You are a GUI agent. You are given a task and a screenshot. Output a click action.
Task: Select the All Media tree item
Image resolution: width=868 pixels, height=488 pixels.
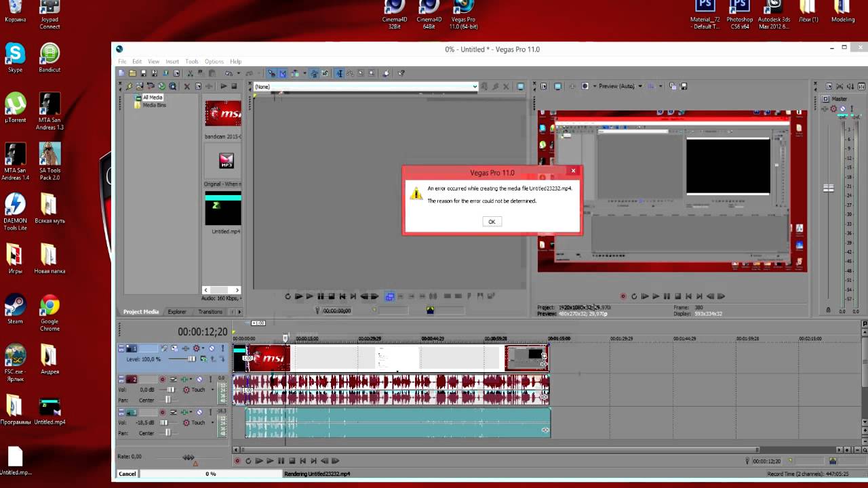tap(153, 98)
